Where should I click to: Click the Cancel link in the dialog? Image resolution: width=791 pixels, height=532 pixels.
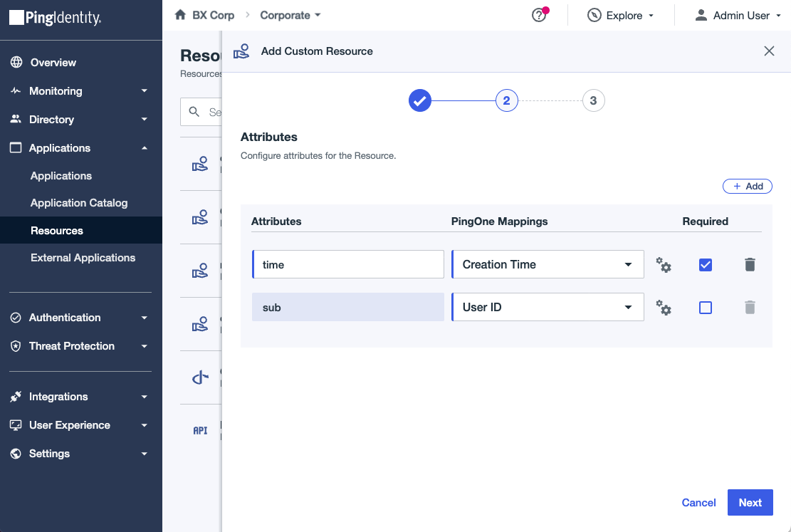coord(698,502)
